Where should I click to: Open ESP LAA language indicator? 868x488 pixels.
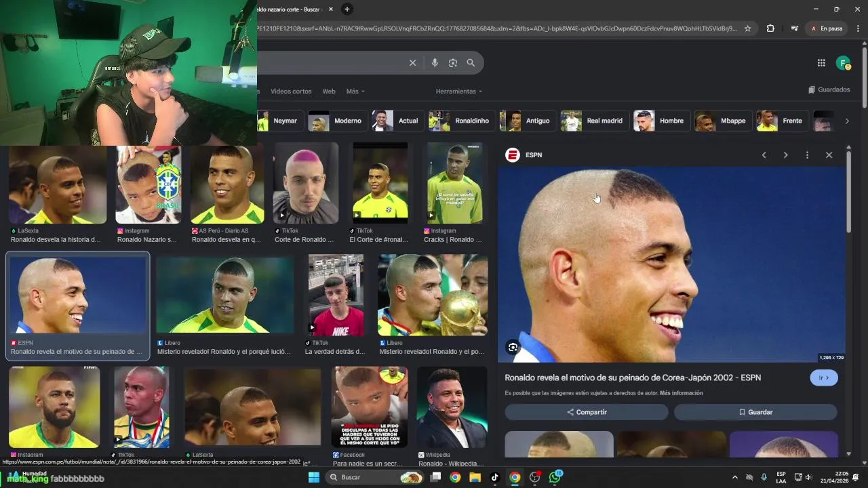(x=781, y=477)
